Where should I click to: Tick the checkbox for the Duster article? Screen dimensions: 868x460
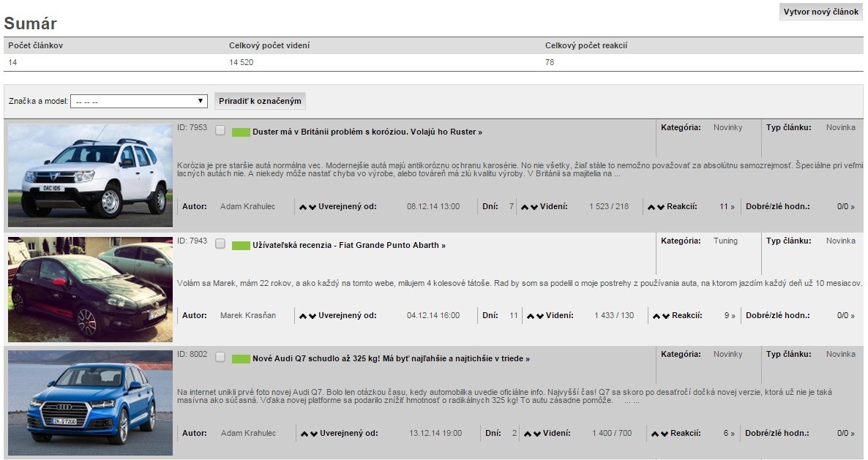220,130
